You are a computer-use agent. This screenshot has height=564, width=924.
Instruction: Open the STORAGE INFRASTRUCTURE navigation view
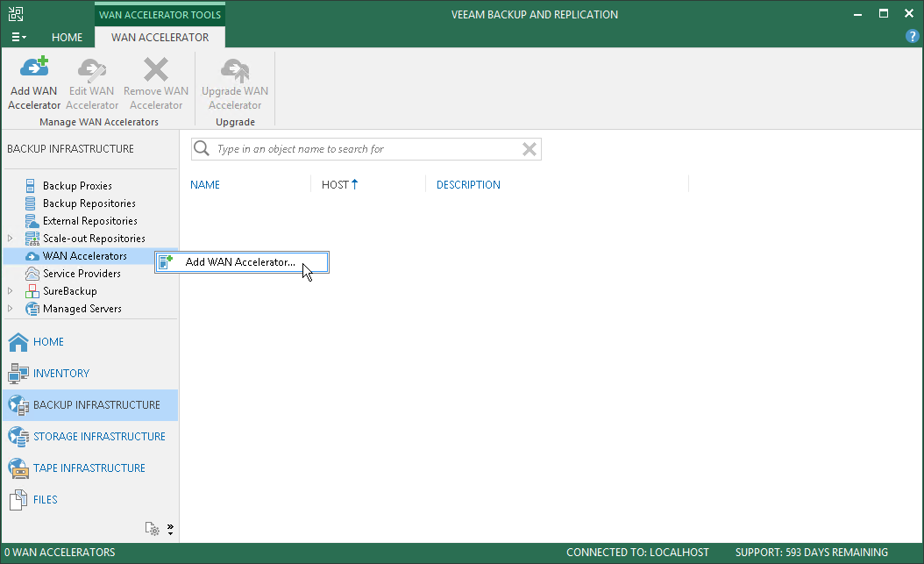(x=91, y=437)
